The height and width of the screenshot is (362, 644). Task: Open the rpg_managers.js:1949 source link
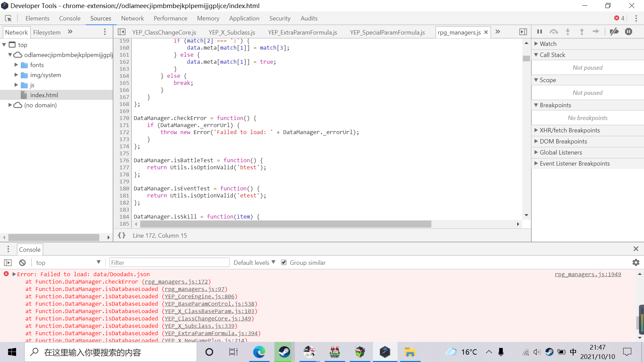588,274
